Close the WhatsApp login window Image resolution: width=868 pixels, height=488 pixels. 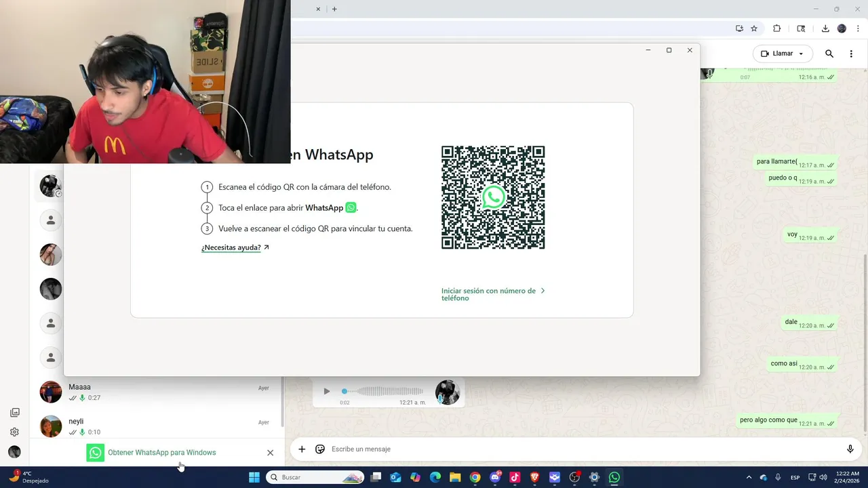point(690,50)
